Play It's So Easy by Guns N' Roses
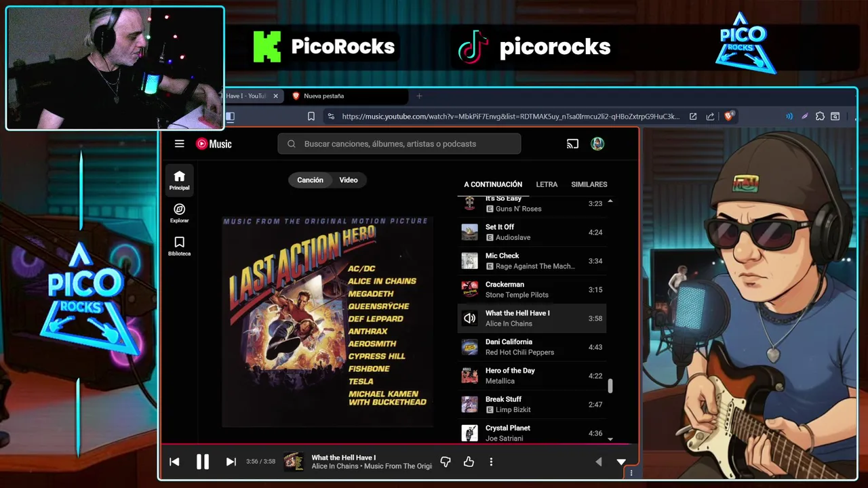The image size is (868, 488). [532, 203]
